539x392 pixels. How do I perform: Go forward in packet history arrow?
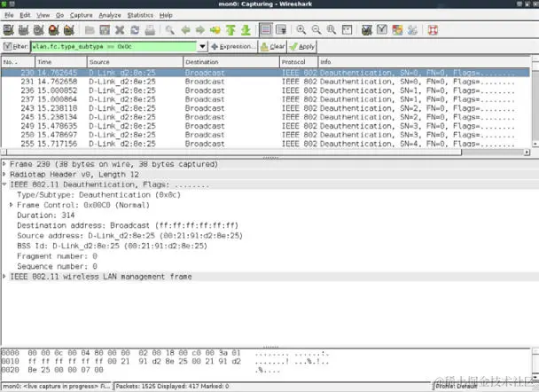pyautogui.click(x=200, y=30)
